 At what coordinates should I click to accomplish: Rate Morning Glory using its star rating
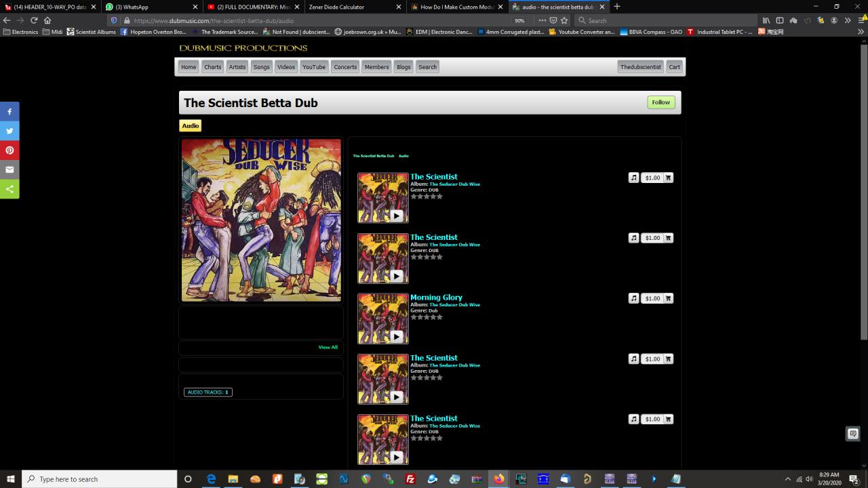[427, 317]
